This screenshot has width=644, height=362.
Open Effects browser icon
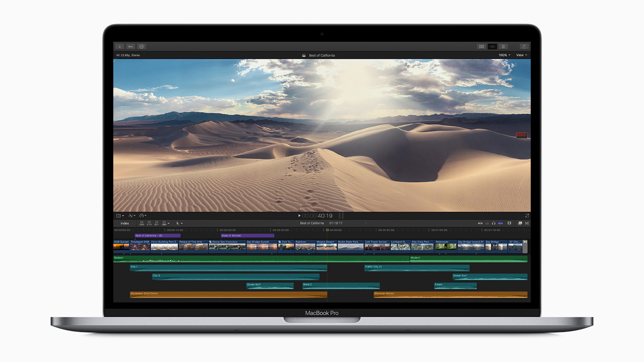click(520, 223)
